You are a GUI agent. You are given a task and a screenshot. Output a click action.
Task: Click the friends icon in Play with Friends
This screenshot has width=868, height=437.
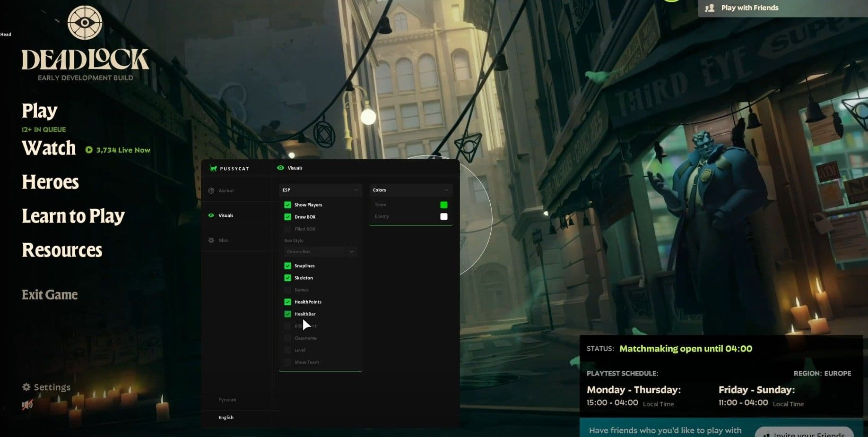710,8
